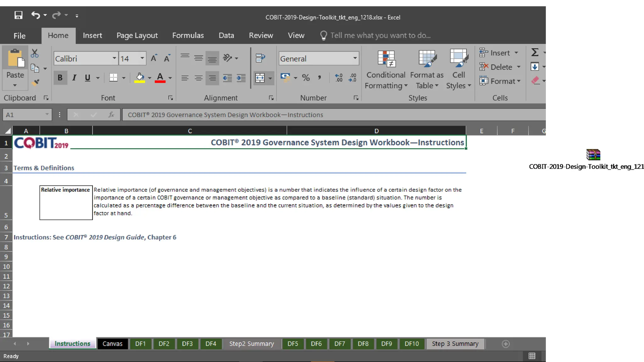Click the Percent Style icon
The image size is (644, 362).
click(306, 78)
